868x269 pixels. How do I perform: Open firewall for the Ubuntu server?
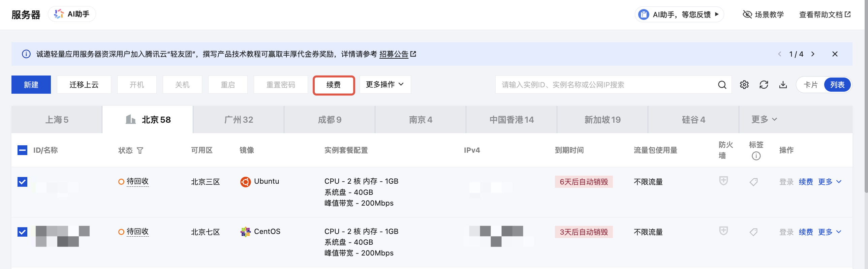point(723,181)
